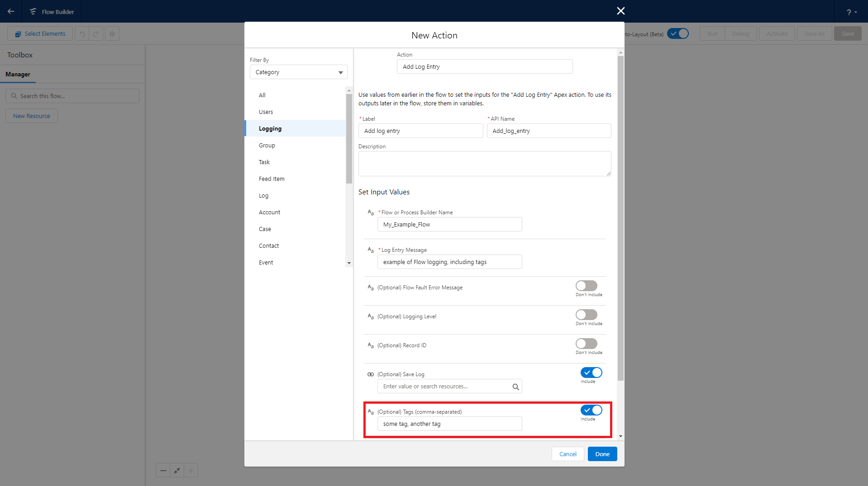Click the fit-to-view canvas icon

[177, 470]
